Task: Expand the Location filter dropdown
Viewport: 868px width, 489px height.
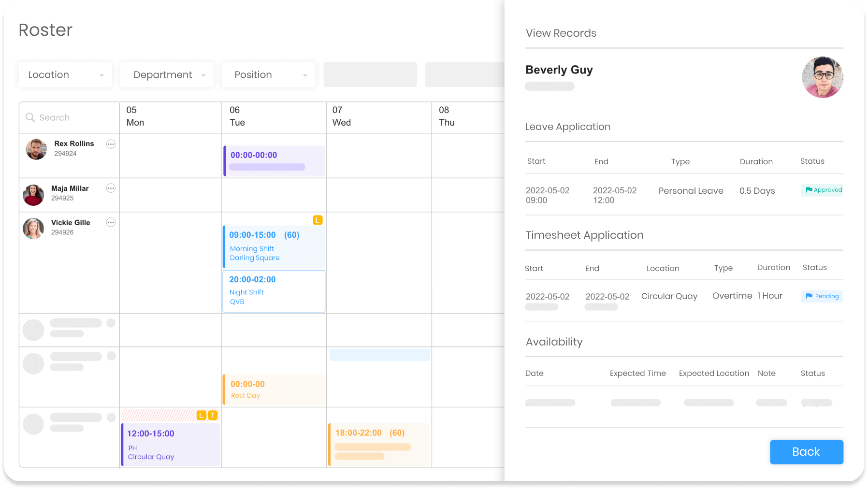Action: (x=65, y=75)
